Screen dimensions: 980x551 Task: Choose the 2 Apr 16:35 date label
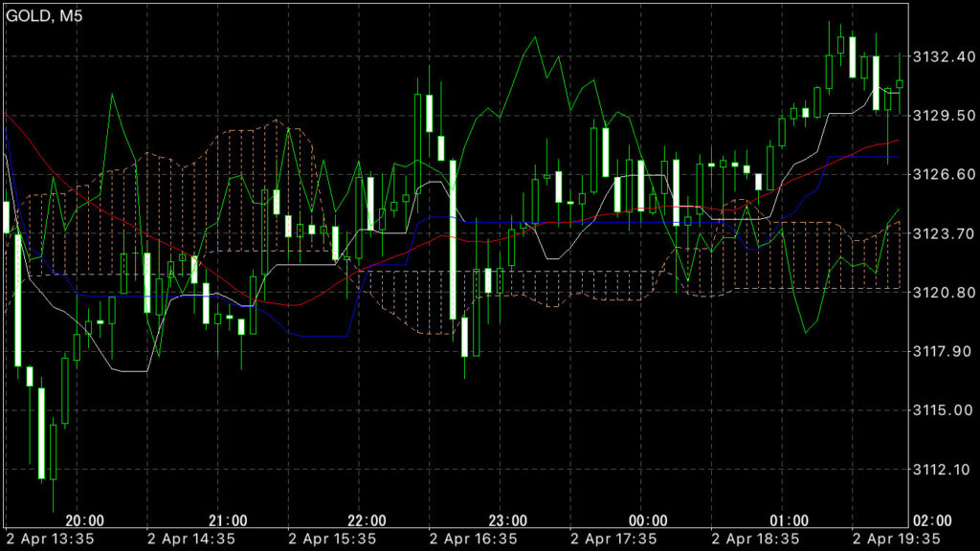click(x=474, y=539)
